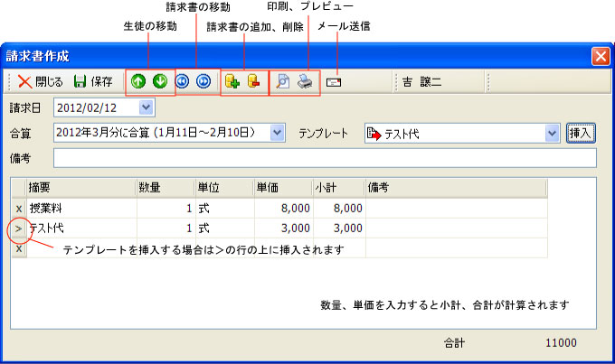The height and width of the screenshot is (364, 615).
Task: Go to next invoice with blue forward icon
Action: point(203,81)
